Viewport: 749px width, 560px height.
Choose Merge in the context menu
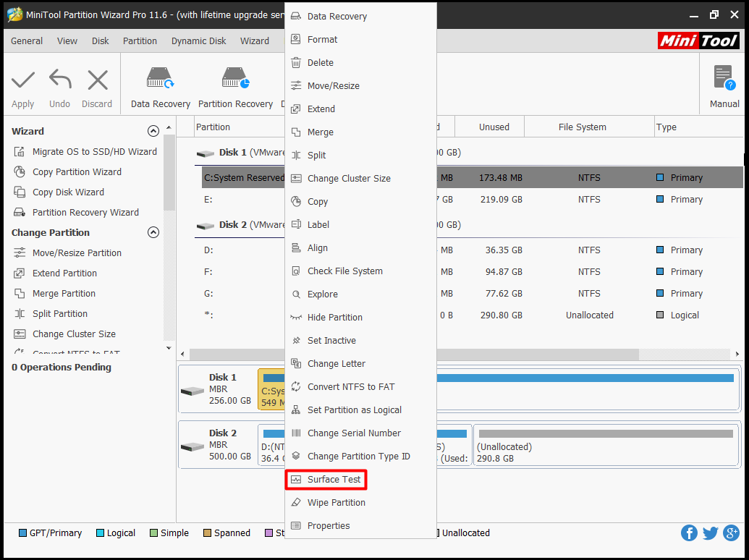[360, 132]
